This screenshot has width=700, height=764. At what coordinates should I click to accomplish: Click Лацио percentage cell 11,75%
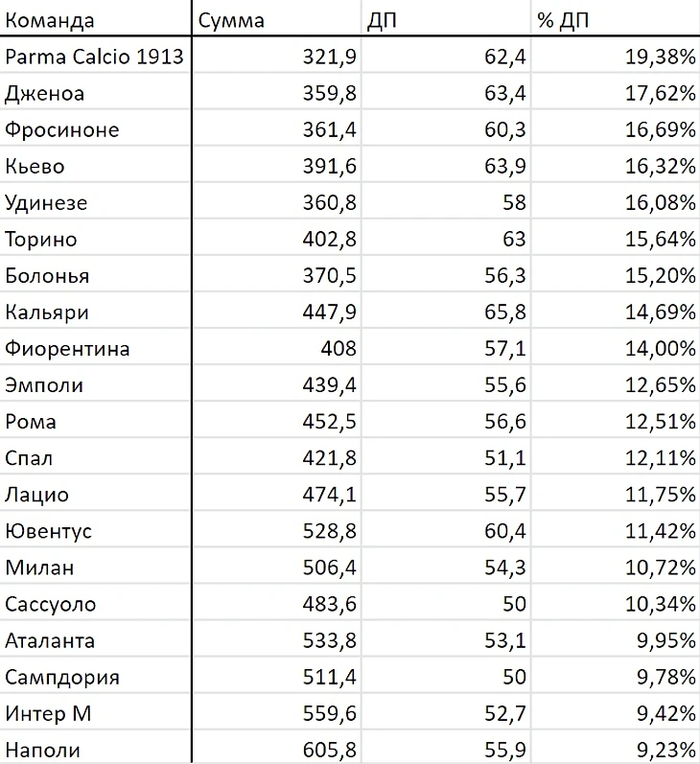[616, 495]
